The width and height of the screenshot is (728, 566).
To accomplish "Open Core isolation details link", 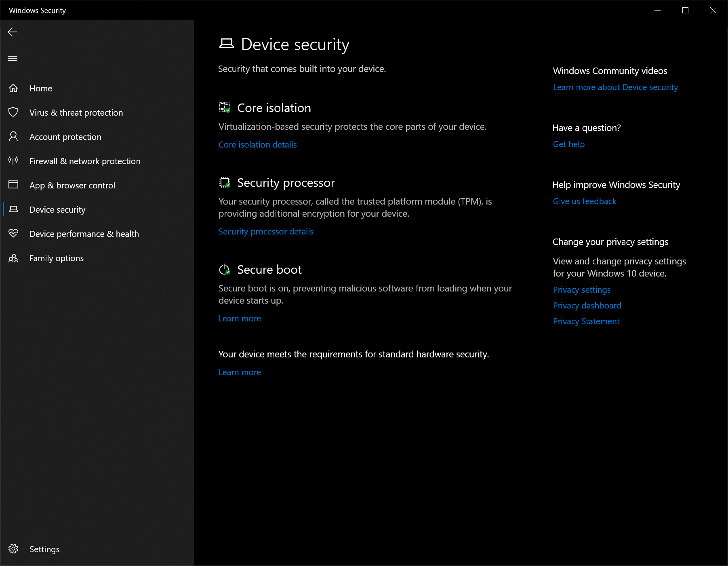I will pyautogui.click(x=258, y=145).
